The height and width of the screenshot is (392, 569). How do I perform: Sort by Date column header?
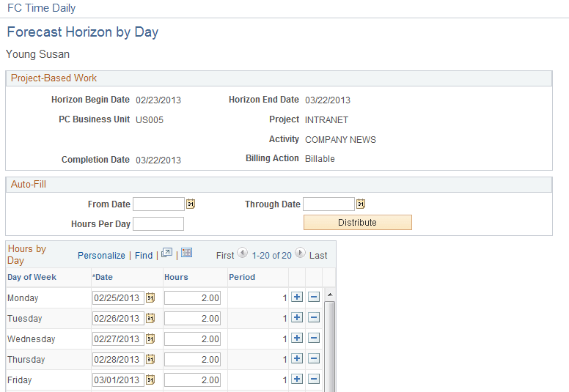click(103, 277)
